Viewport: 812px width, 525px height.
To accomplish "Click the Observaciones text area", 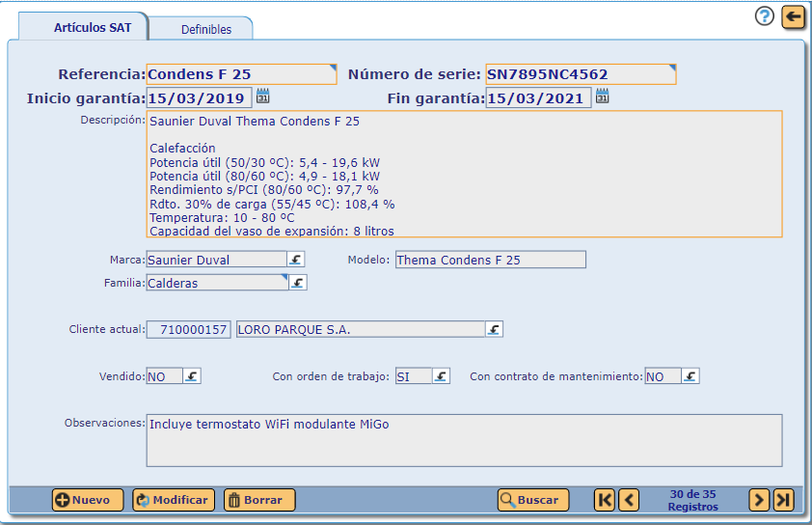I will pyautogui.click(x=464, y=440).
